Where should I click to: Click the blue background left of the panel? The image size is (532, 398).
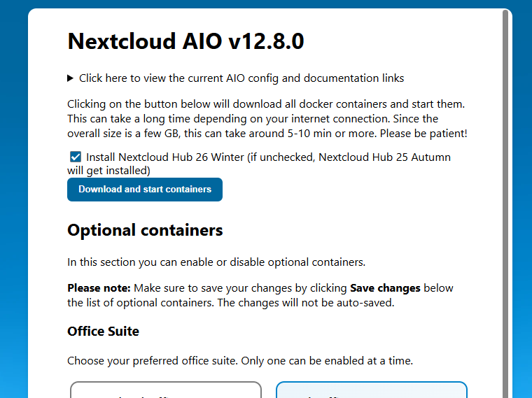[13, 210]
